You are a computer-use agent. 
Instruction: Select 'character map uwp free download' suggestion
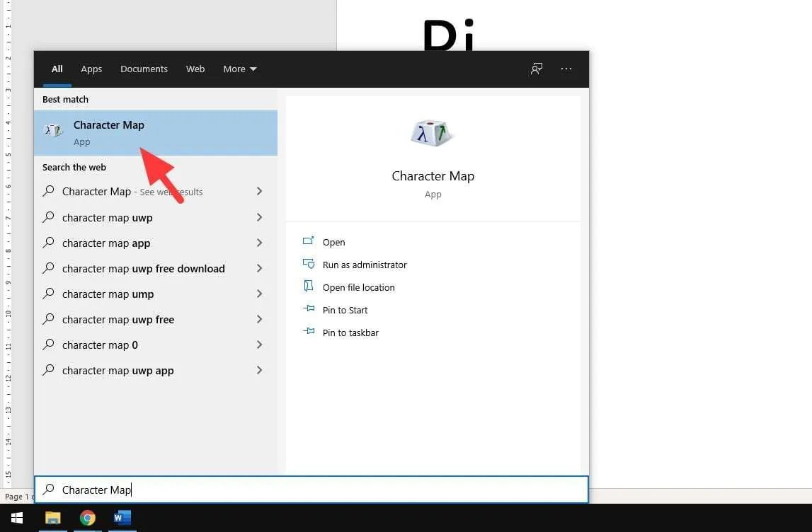point(155,268)
